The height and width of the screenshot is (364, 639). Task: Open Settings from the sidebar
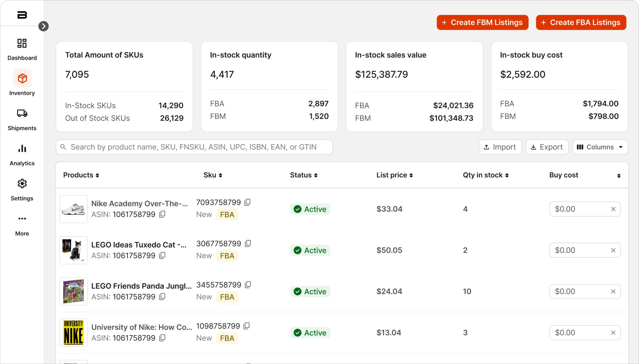coord(22,190)
